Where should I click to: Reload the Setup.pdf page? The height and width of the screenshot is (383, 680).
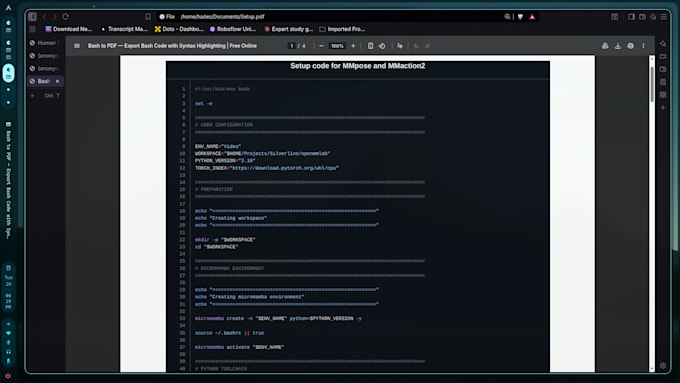tap(65, 16)
